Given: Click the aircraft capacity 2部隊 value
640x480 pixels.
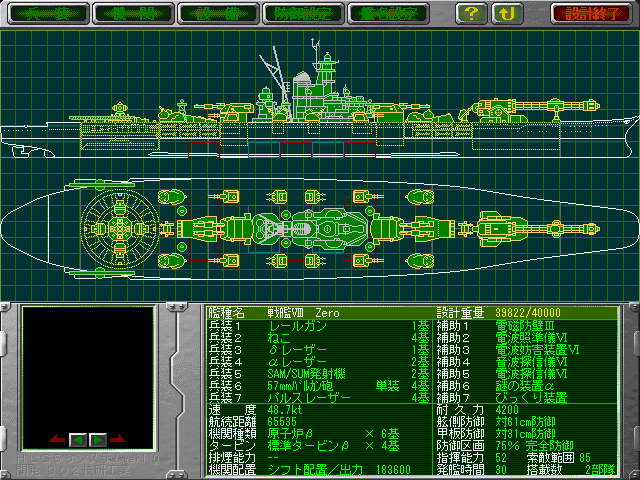Looking at the screenshot, I should pos(600,469).
